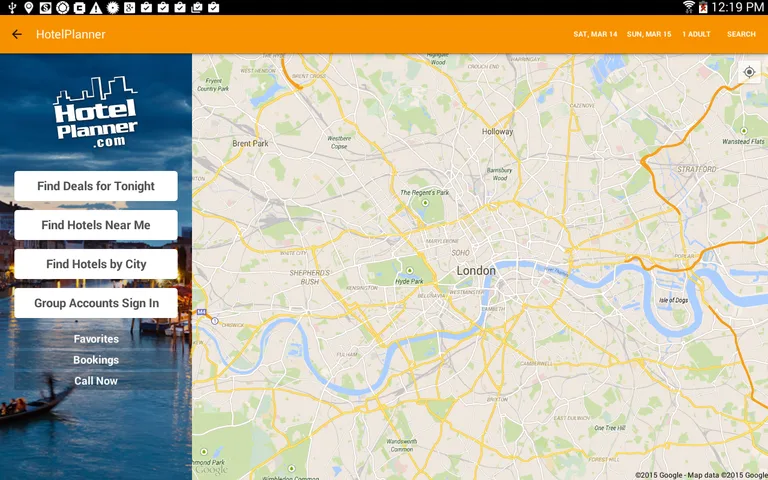Tap the EAST DULWICH map label
Screen dimensions: 768x480
pos(572,418)
